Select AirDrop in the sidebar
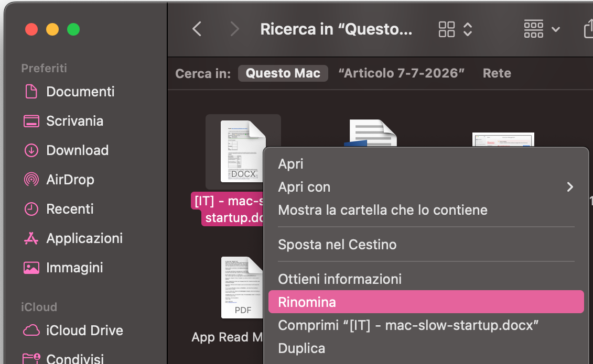The height and width of the screenshot is (364, 593). point(70,180)
